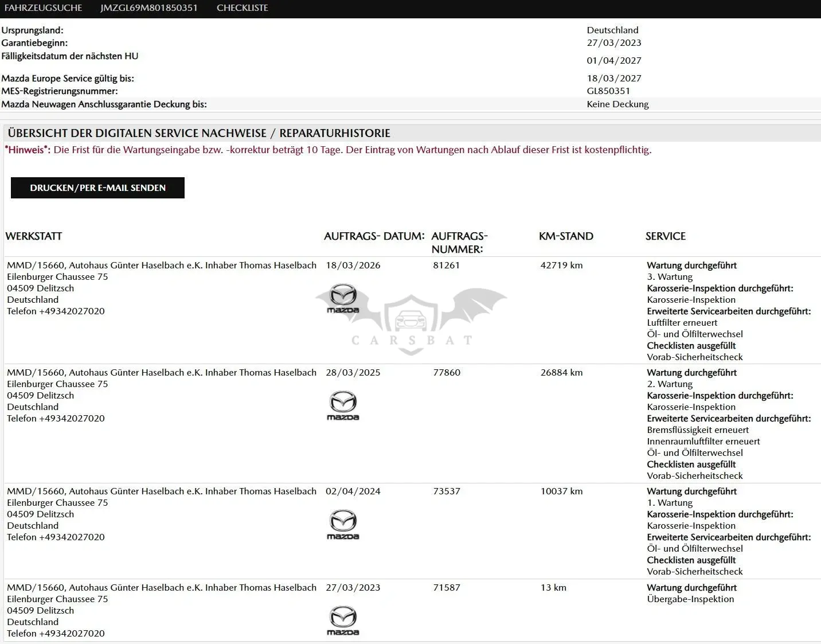Image resolution: width=821 pixels, height=644 pixels.
Task: Click 'Bremsflüssigkeit erneuert' entry
Action: coord(698,430)
